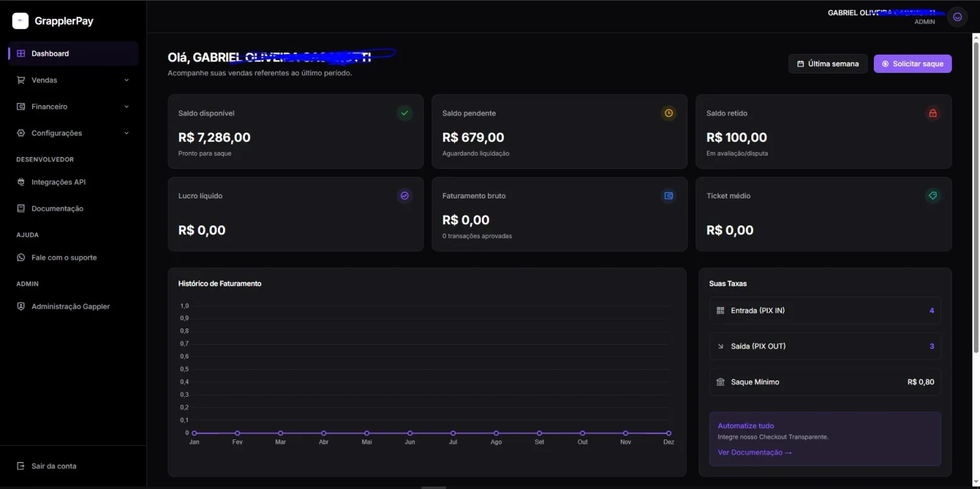Open Administração Gappler admin page
Screen dimensions: 980x489
click(73, 306)
